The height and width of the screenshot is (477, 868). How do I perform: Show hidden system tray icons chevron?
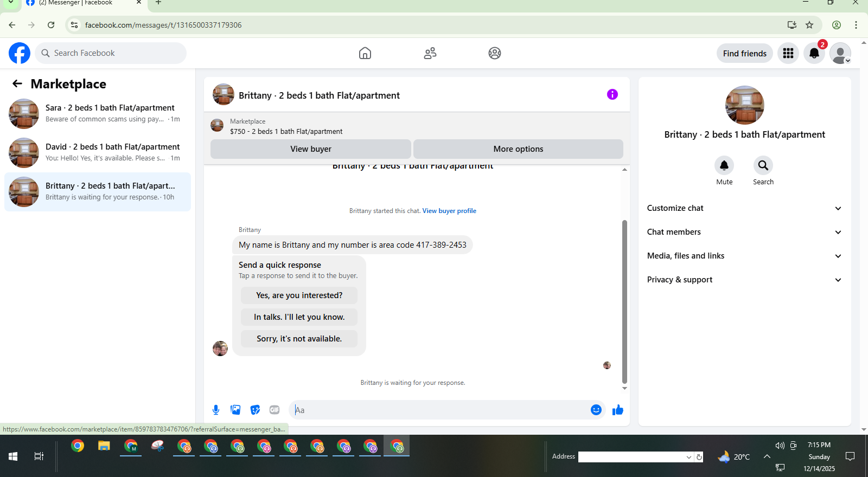[767, 456]
